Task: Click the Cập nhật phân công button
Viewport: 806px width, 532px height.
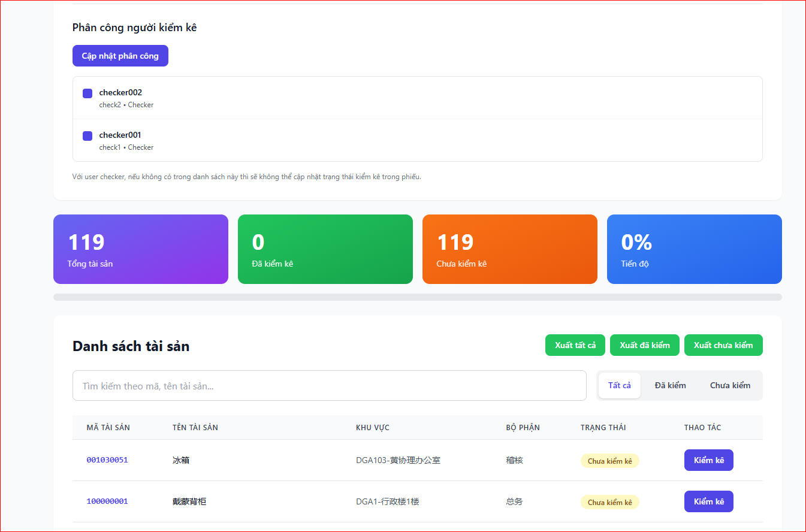Action: click(120, 56)
